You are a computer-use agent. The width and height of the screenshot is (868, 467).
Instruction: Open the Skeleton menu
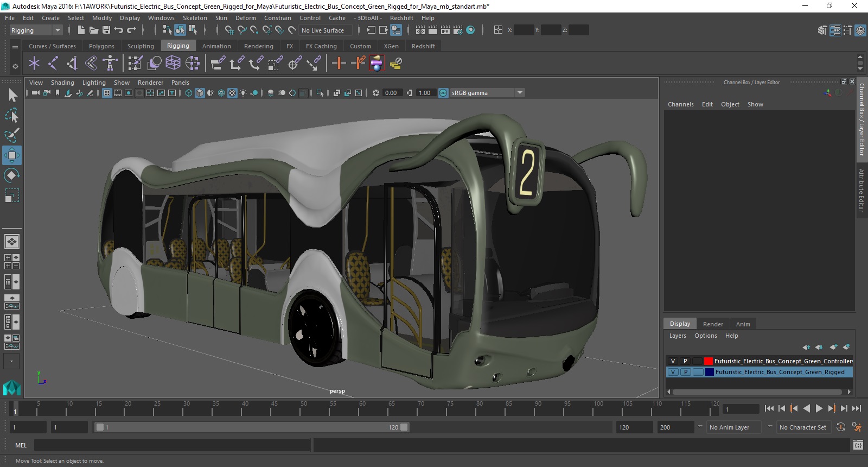click(195, 18)
